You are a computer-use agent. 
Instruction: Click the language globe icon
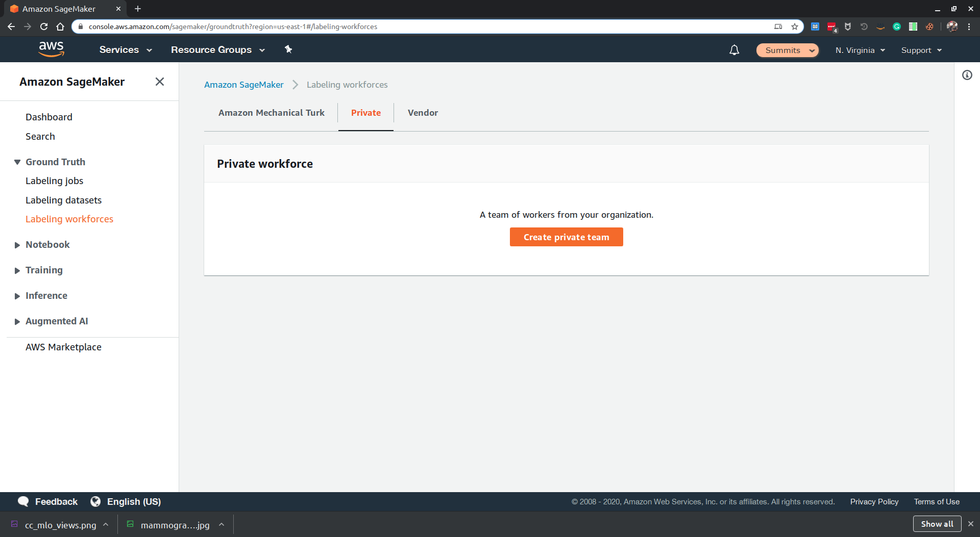coord(95,501)
